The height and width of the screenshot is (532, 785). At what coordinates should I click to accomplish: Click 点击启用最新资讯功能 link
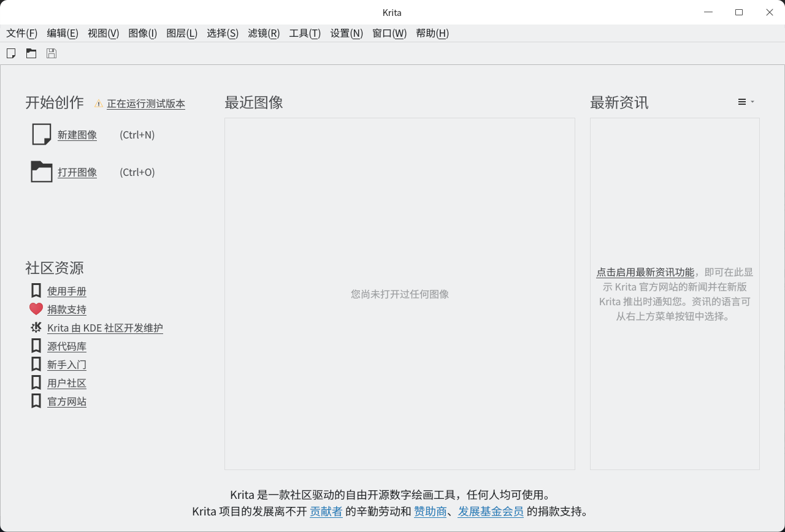click(x=645, y=272)
